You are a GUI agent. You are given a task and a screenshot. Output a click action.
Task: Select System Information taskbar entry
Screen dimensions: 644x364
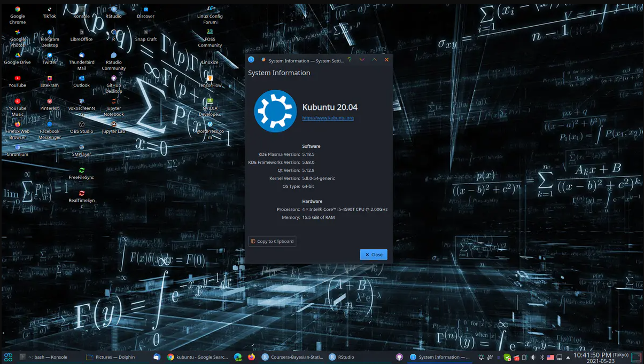(439, 357)
